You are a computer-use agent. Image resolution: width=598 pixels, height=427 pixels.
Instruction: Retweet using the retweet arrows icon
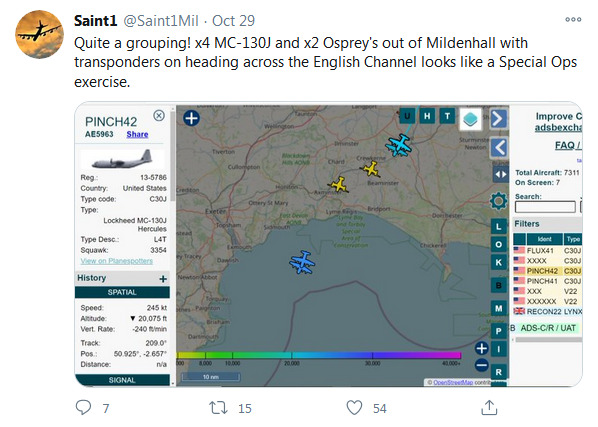click(219, 408)
